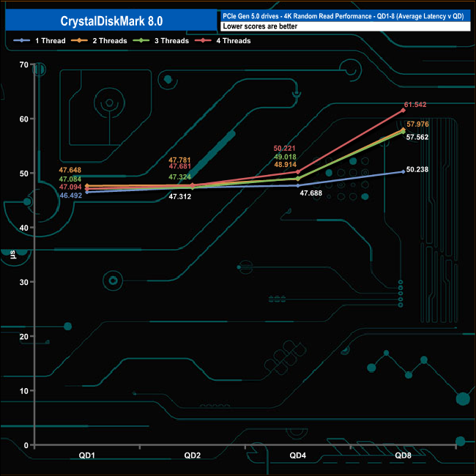Select the 57.562 data label
This screenshot has width=476, height=476.
pos(417,137)
